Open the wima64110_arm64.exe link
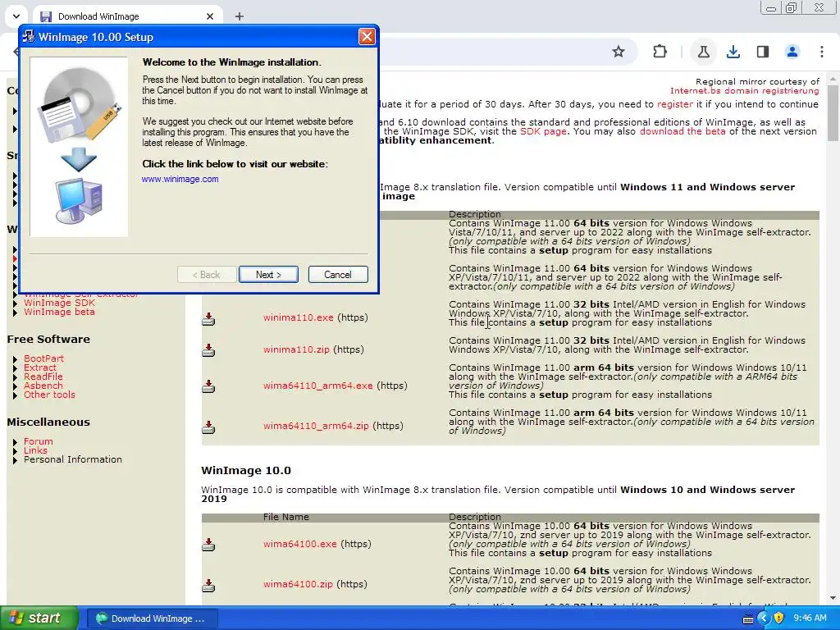Screen dimensions: 840x630 [x=318, y=386]
